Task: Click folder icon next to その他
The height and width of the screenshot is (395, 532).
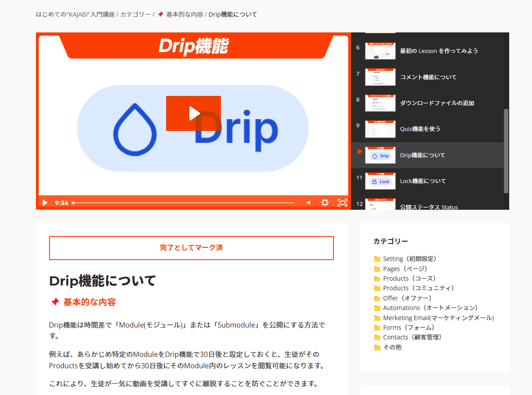Action: click(x=377, y=347)
